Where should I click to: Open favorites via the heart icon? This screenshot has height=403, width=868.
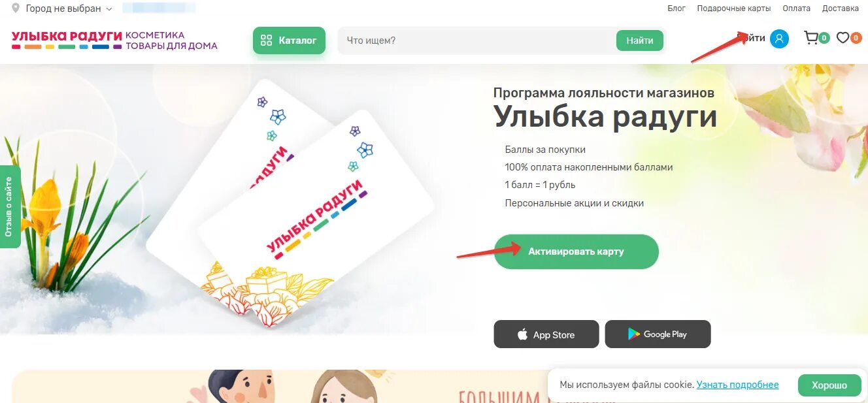pos(843,38)
